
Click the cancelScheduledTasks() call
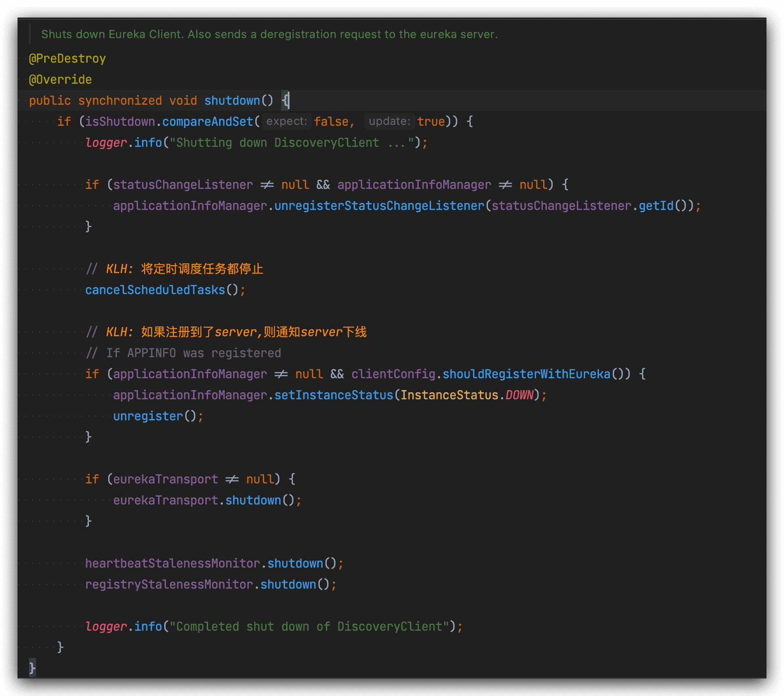click(x=162, y=290)
